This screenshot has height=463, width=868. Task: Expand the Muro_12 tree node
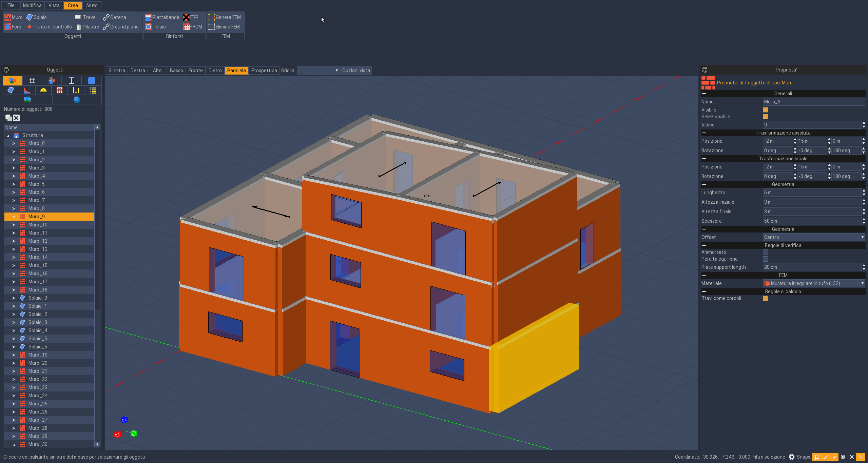coord(14,241)
